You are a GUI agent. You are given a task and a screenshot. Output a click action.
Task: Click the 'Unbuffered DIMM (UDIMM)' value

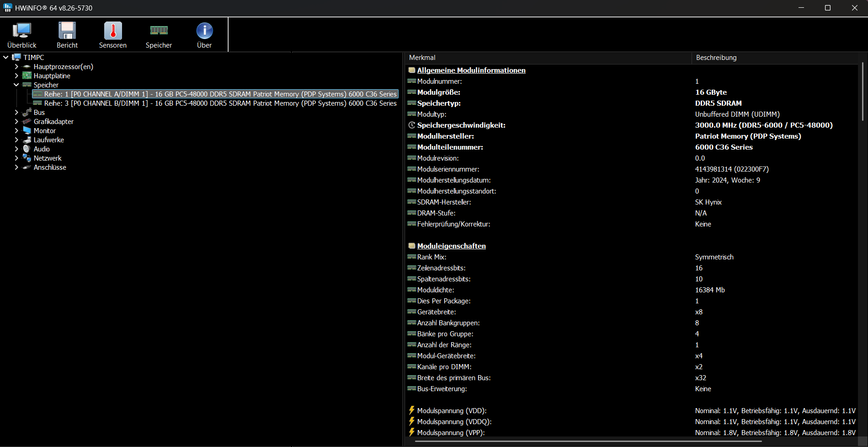pos(737,114)
